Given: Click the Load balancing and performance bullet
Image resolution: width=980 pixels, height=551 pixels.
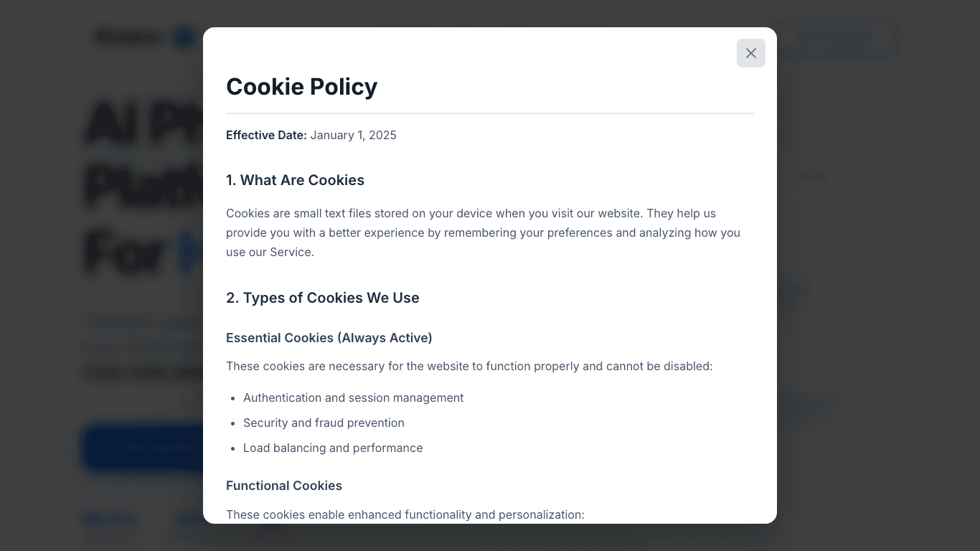Looking at the screenshot, I should click(x=333, y=448).
